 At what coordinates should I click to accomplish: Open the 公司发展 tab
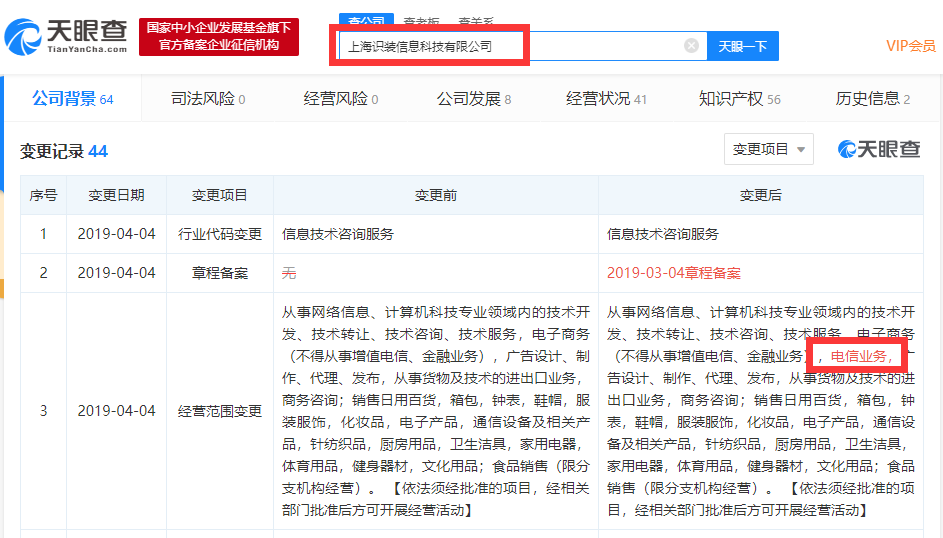coord(474,99)
